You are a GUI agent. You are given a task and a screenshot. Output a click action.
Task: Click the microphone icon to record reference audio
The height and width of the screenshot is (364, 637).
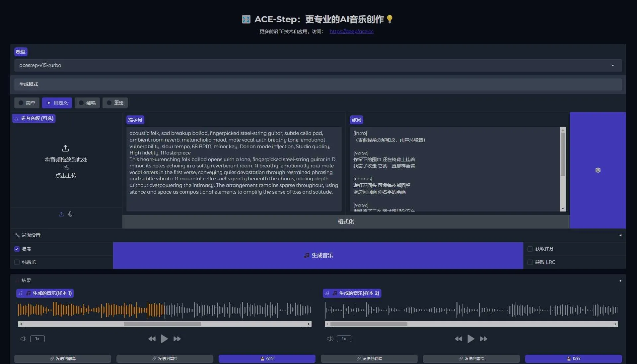(70, 214)
